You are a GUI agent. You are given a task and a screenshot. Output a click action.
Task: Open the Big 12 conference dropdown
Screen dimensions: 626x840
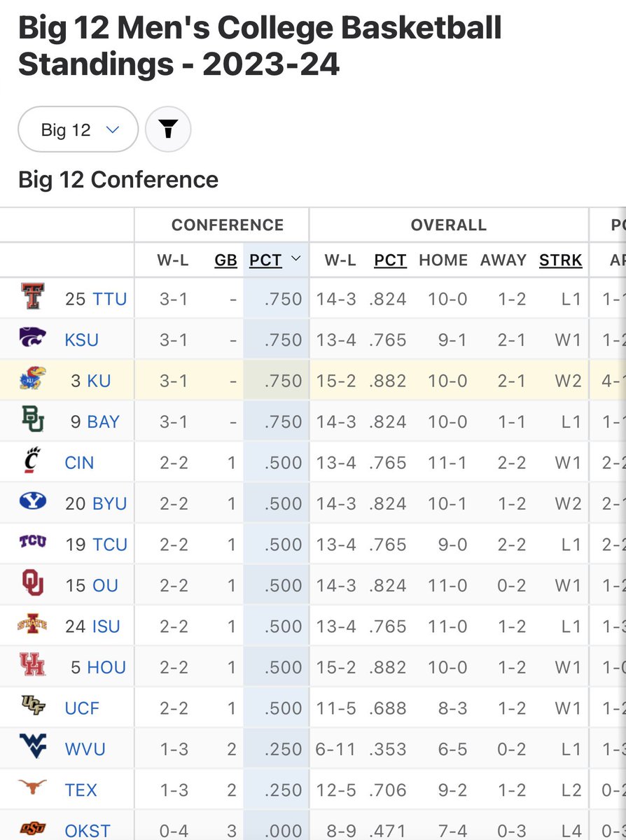tap(78, 129)
